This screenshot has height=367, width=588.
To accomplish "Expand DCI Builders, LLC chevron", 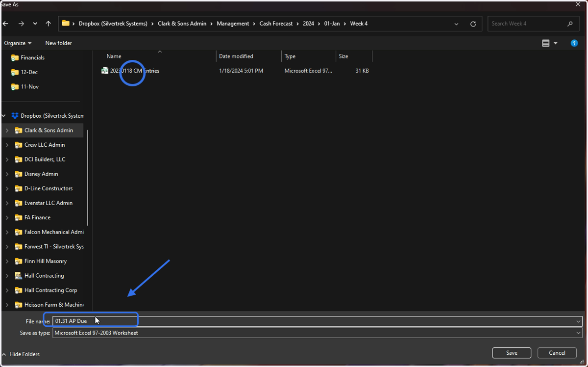I will coord(7,159).
